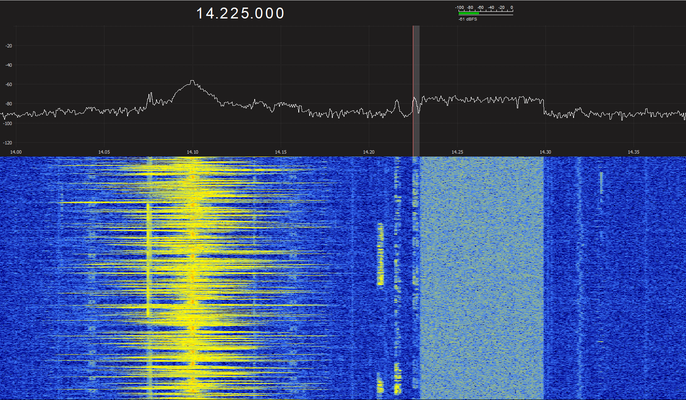Screen dimensions: 686x400
Task: Click the -120 dB scale label
Action: 9,143
